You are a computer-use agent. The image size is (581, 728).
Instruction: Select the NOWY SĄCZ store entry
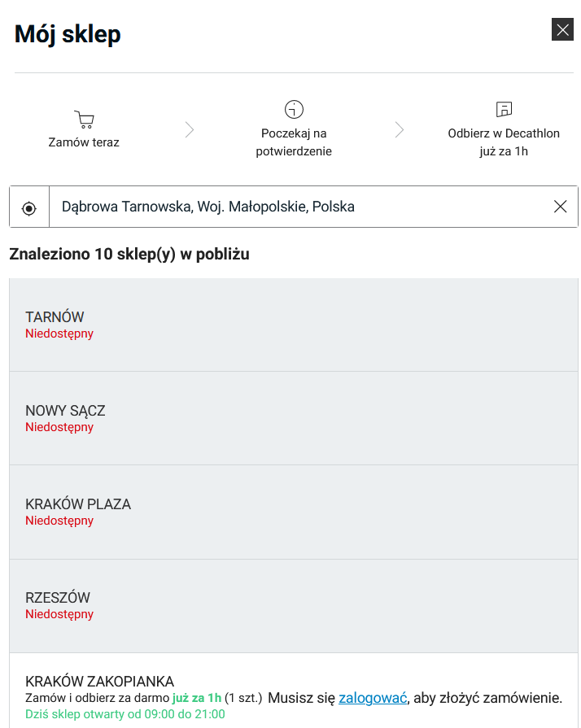294,418
